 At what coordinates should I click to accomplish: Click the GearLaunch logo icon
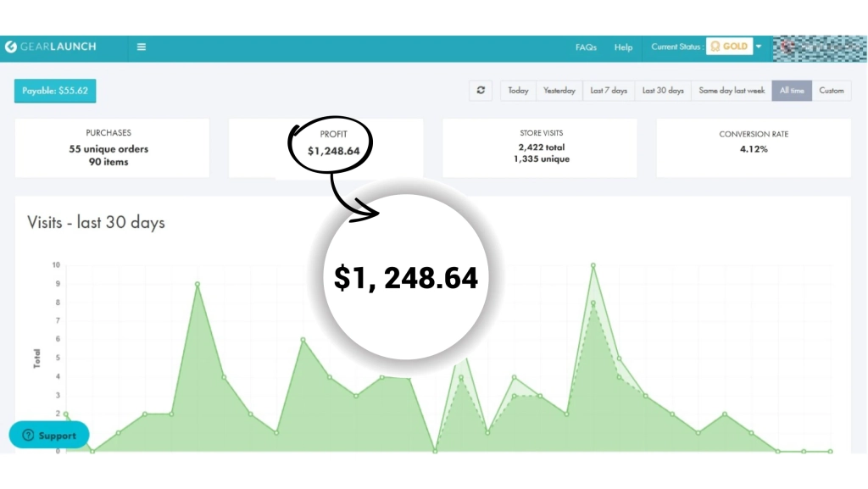point(11,47)
